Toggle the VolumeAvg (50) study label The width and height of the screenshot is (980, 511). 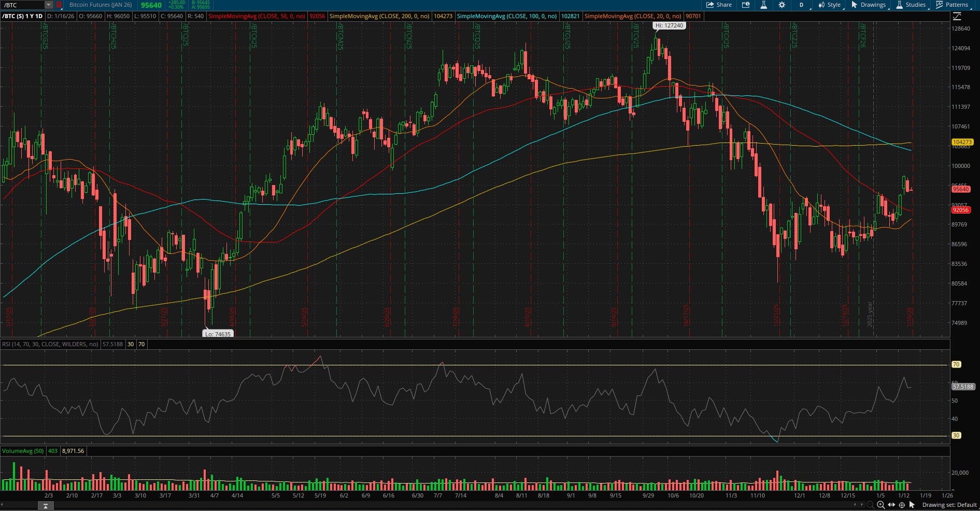(23, 451)
